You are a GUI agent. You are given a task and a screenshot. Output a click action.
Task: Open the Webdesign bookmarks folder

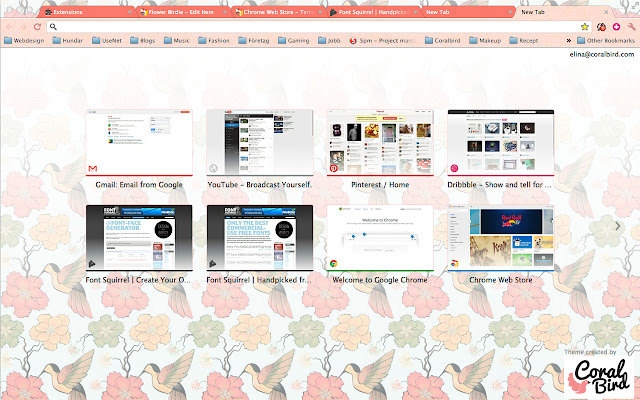click(24, 40)
